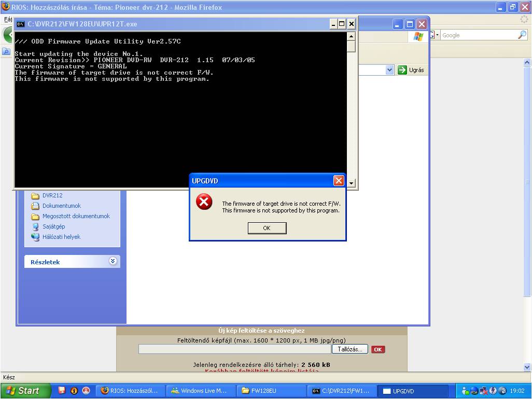Click the Messenger tray icon with green figure

point(465,391)
